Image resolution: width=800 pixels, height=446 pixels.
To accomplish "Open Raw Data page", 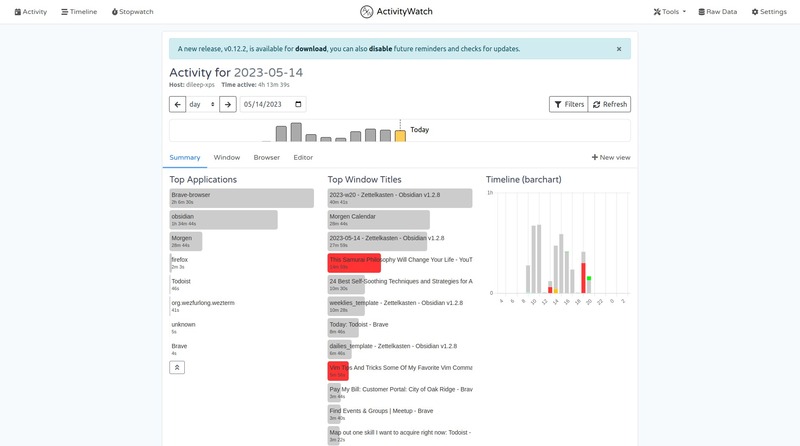I will pyautogui.click(x=717, y=12).
